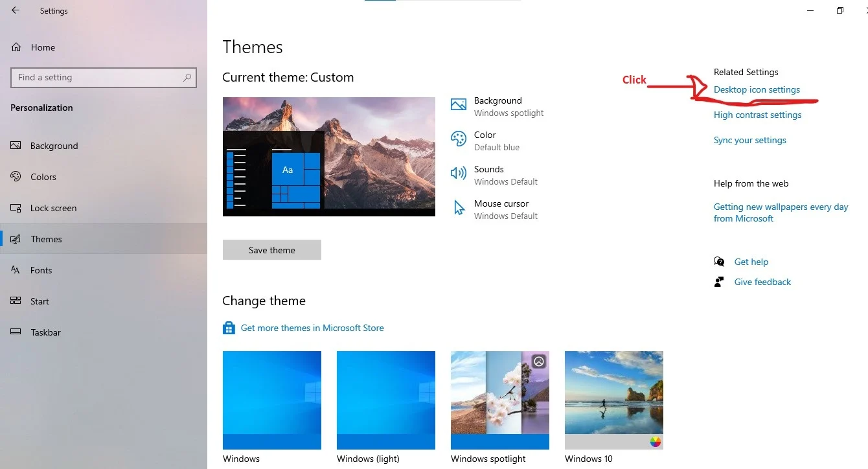Click the Sounds speaker icon
The image size is (868, 469).
pyautogui.click(x=459, y=173)
